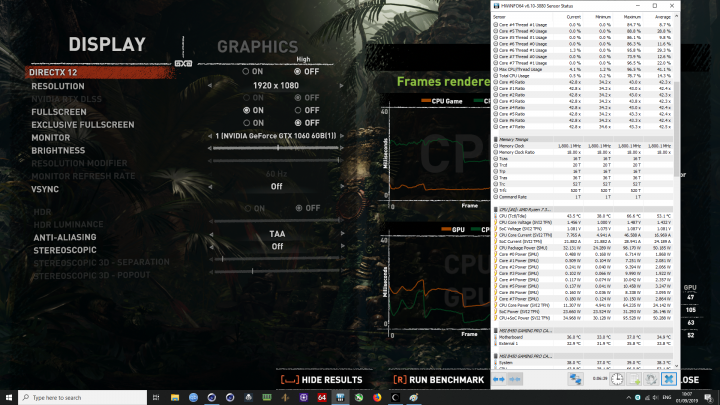Set Exclusive Fullscreen to OFF
Image resolution: width=720 pixels, height=405 pixels.
click(x=298, y=123)
